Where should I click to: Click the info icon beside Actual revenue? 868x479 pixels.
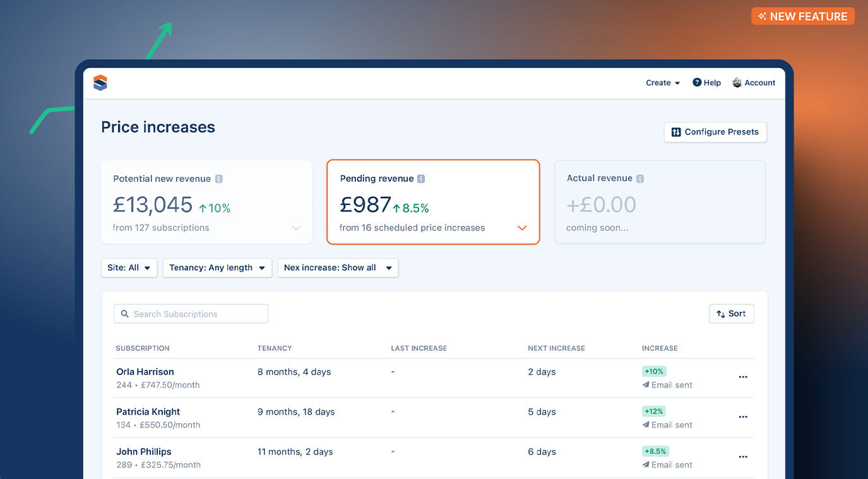(x=641, y=179)
